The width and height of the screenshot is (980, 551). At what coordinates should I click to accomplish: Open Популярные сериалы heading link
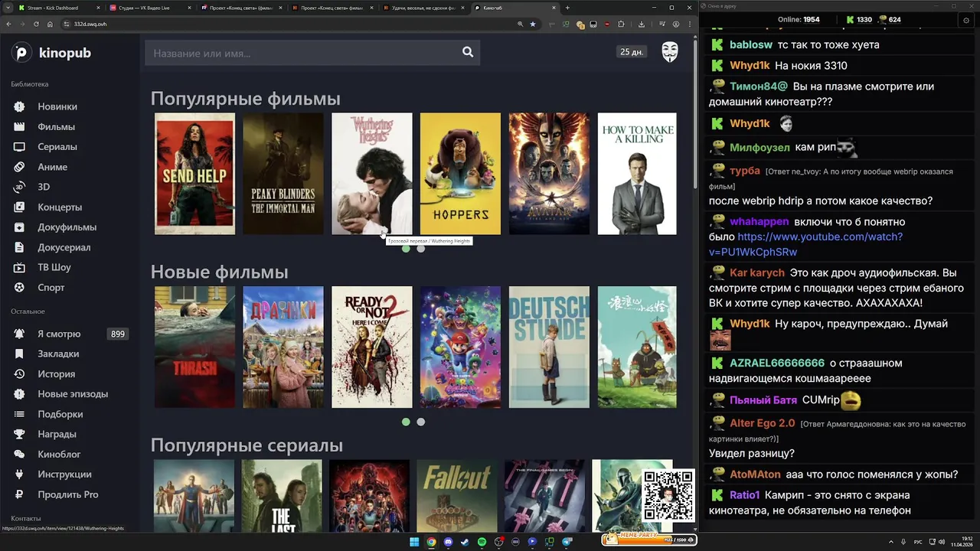pos(247,445)
